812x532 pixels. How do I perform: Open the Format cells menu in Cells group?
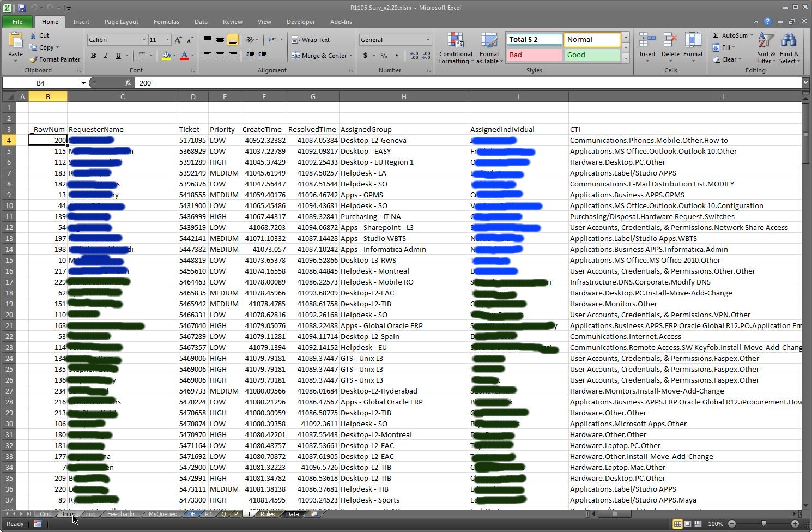[x=693, y=48]
